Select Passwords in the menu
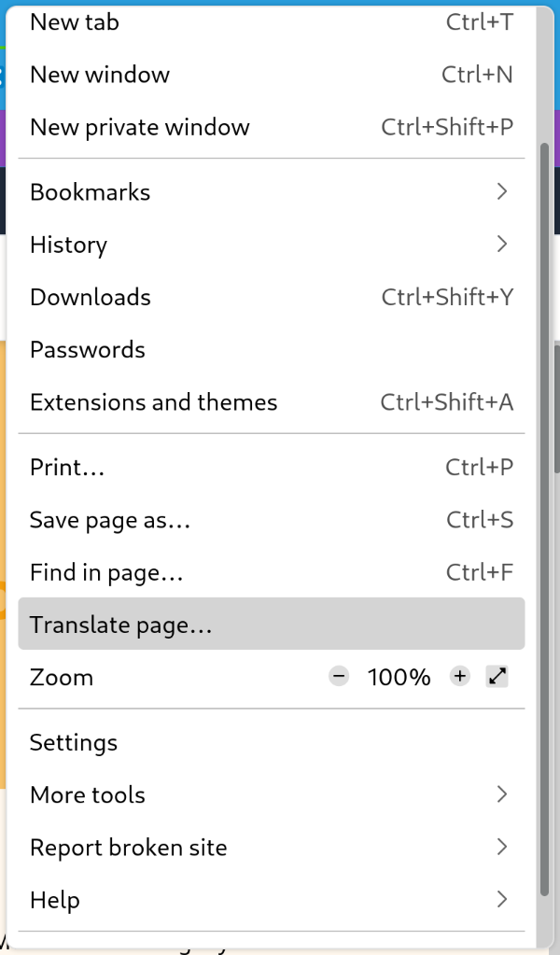The width and height of the screenshot is (560, 955). (88, 350)
